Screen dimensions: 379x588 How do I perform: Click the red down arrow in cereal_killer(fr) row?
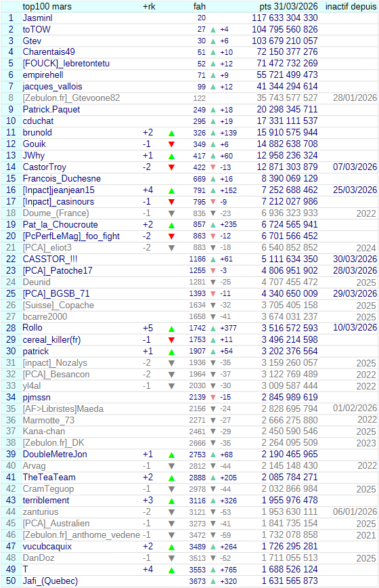click(171, 340)
